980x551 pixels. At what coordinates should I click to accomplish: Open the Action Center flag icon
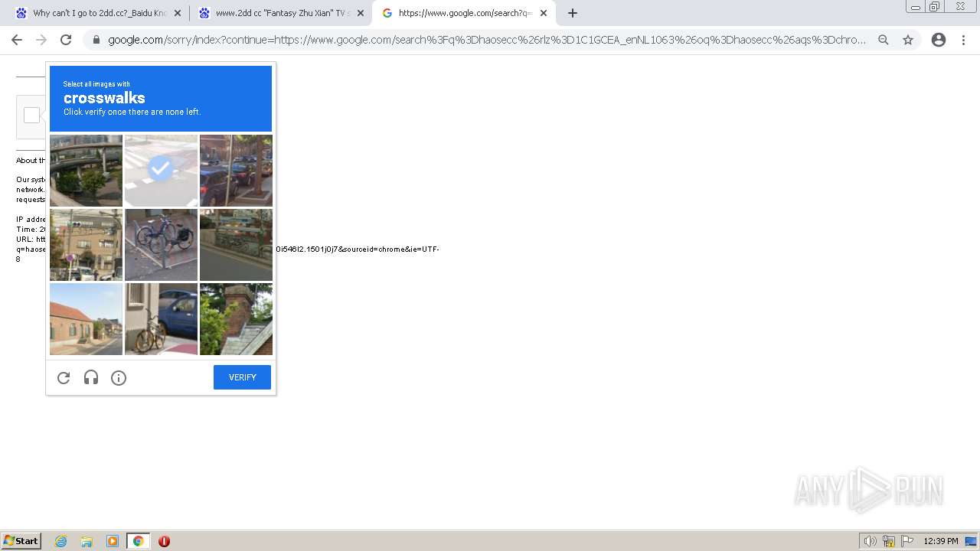pyautogui.click(x=907, y=541)
